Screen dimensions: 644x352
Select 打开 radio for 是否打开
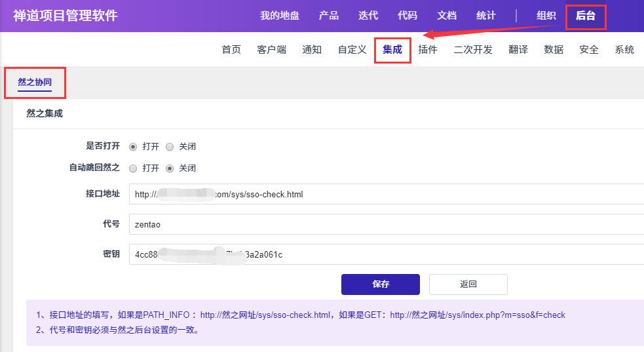pos(133,147)
